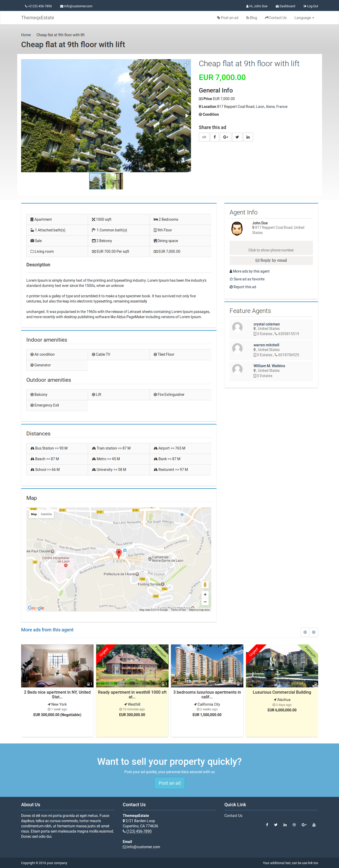The height and width of the screenshot is (868, 339).
Task: Click the Google logo on map
Action: [36, 608]
